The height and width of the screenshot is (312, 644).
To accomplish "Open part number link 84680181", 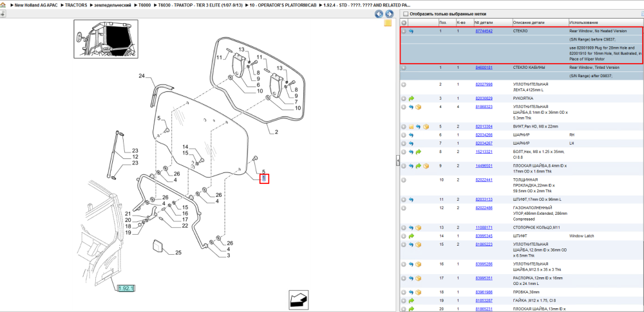I will [484, 68].
